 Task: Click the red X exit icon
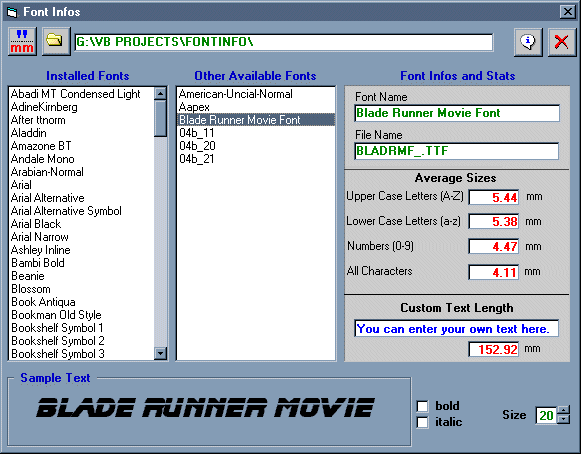562,42
